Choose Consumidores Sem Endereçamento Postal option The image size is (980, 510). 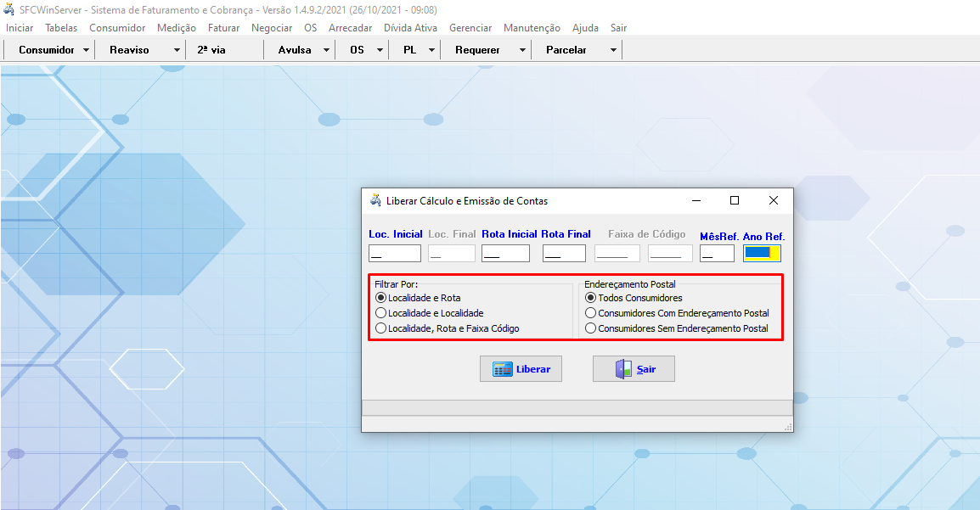[x=591, y=328]
